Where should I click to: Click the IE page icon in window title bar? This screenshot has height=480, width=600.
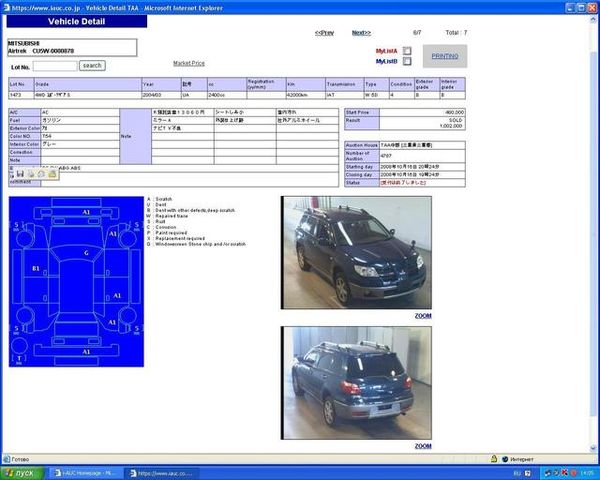(6, 7)
